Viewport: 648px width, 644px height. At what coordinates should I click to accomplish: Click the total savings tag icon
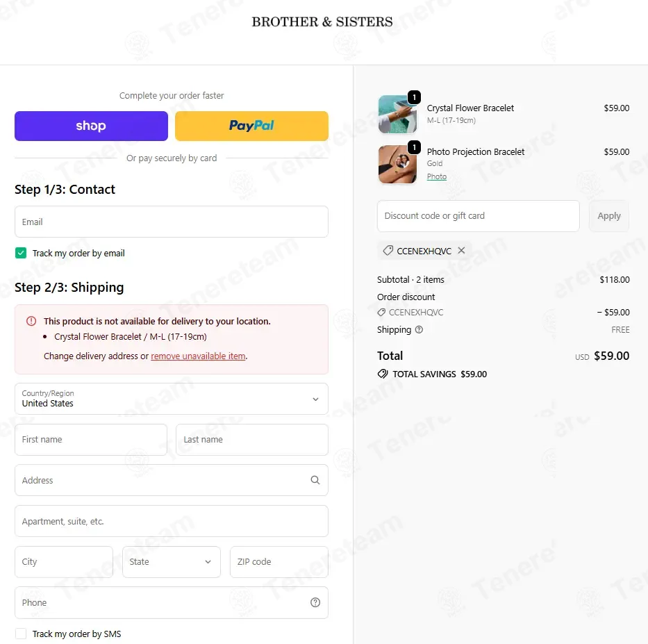pos(383,374)
